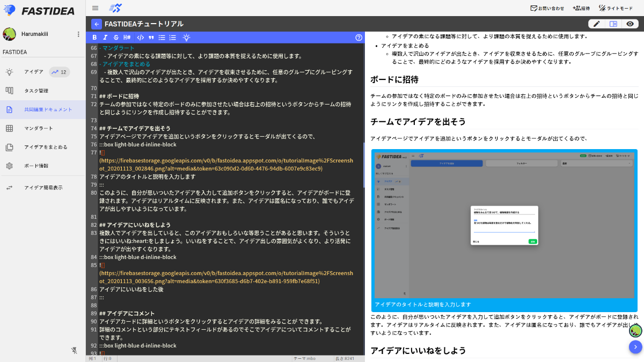
Task: Switch to preview-only mode with the eye
Action: point(630,24)
